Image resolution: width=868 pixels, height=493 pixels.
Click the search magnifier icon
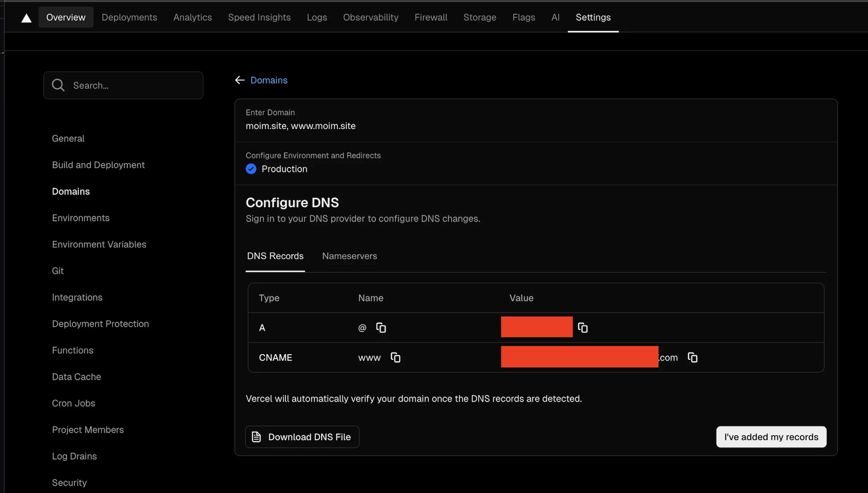click(58, 85)
